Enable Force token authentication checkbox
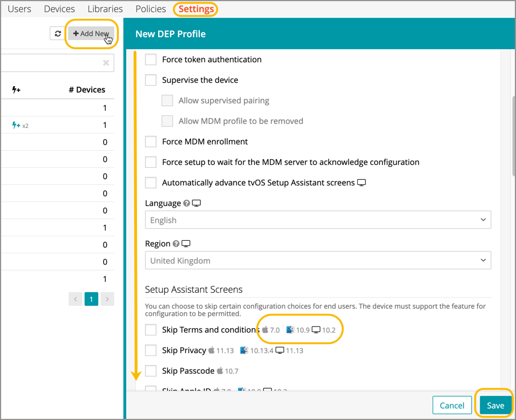516x420 pixels. coord(151,59)
